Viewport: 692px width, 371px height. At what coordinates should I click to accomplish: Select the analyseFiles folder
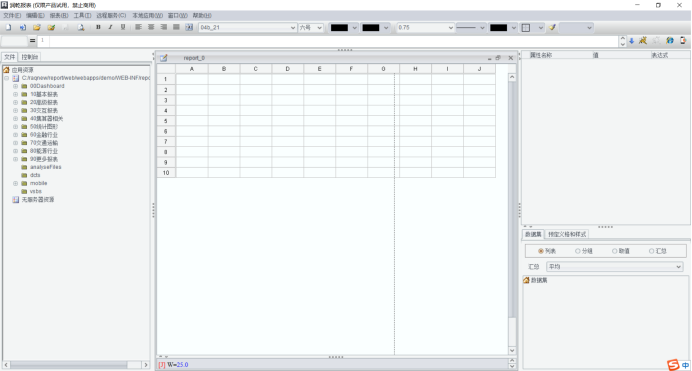tap(45, 167)
